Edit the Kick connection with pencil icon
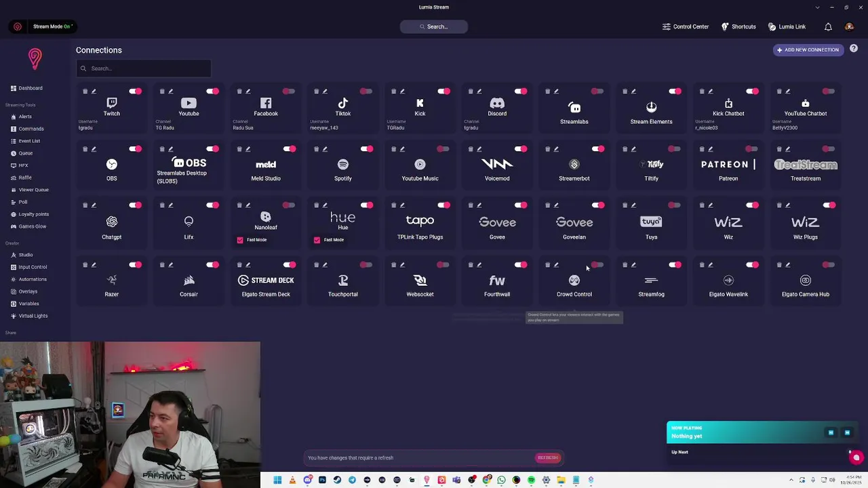The width and height of the screenshot is (868, 488). [402, 91]
